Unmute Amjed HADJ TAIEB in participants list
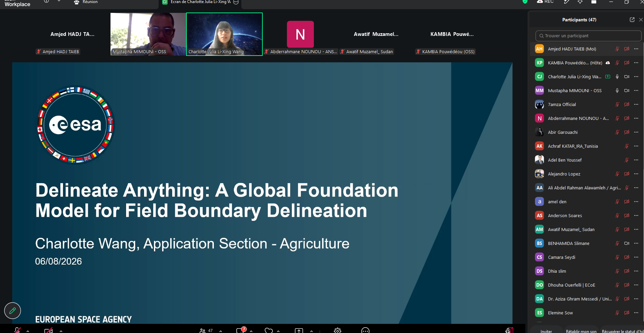 617,49
